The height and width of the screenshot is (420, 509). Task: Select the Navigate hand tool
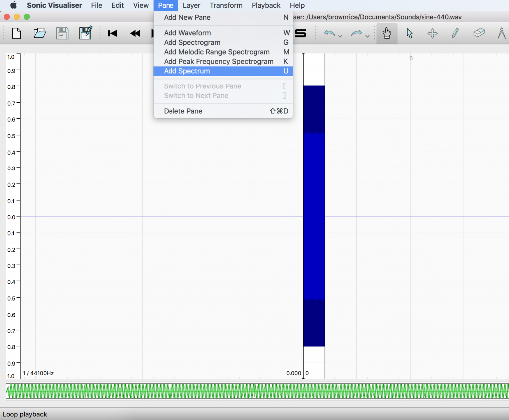(387, 33)
